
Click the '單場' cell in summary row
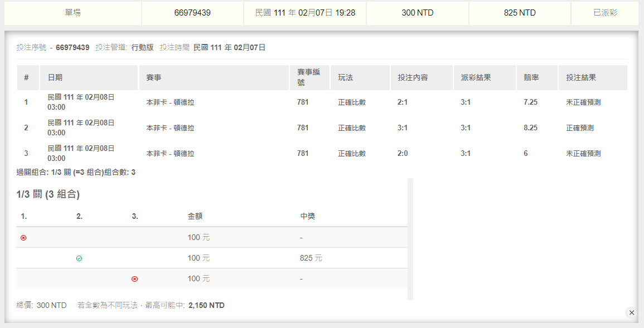[x=72, y=13]
